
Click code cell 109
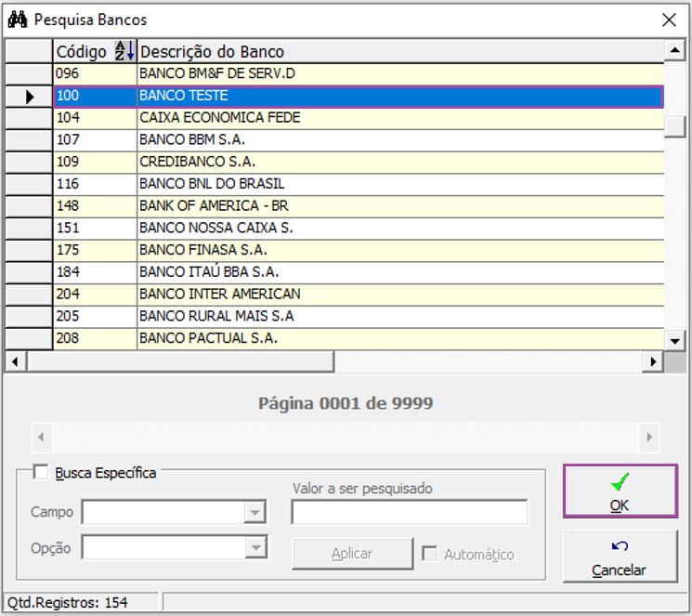pyautogui.click(x=95, y=162)
